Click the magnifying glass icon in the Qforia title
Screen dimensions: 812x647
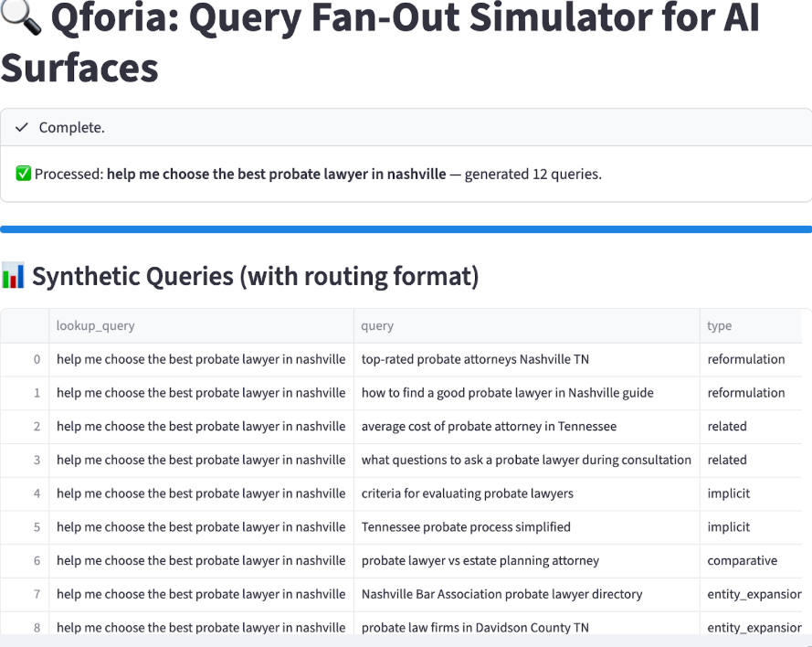(20, 18)
